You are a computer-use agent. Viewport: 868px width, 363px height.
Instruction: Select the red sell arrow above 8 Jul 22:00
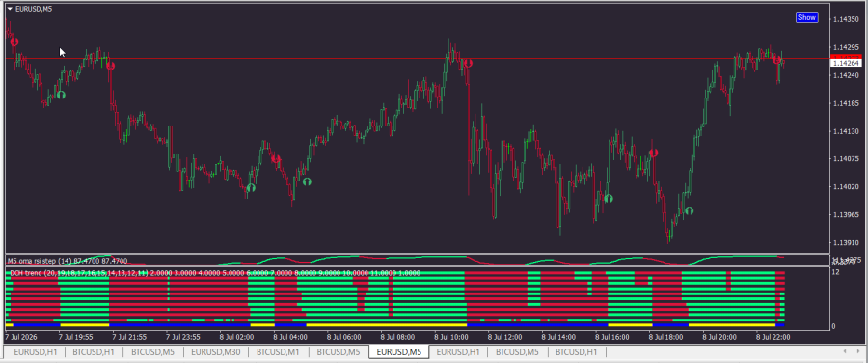777,59
